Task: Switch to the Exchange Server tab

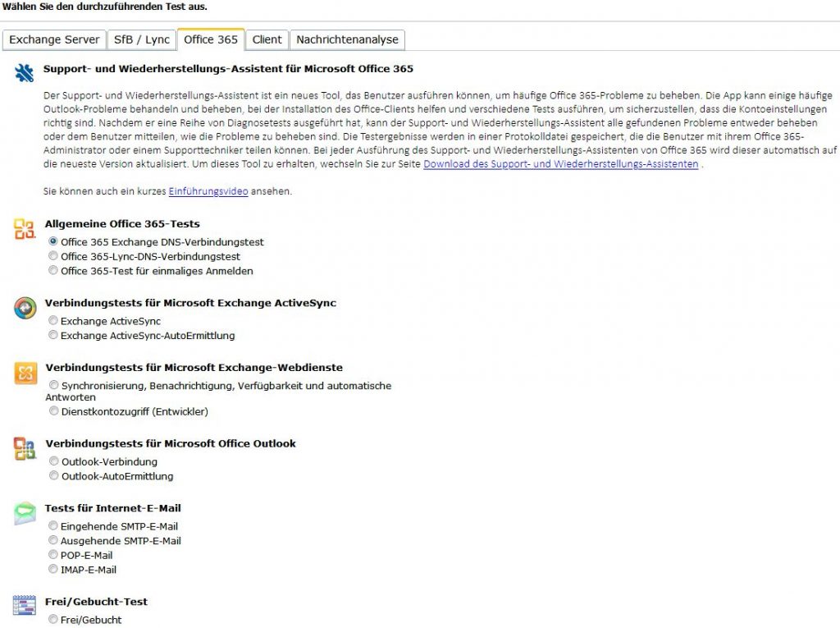Action: point(54,39)
